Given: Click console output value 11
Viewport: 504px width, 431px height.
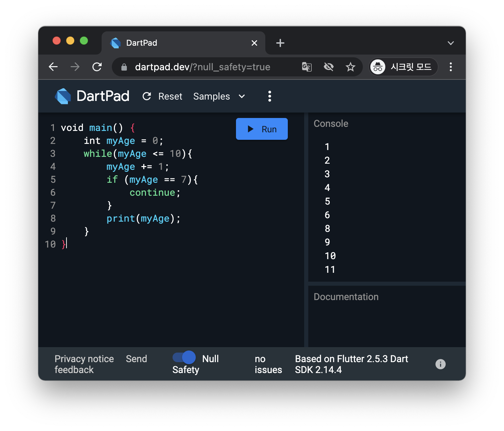Looking at the screenshot, I should pos(330,270).
